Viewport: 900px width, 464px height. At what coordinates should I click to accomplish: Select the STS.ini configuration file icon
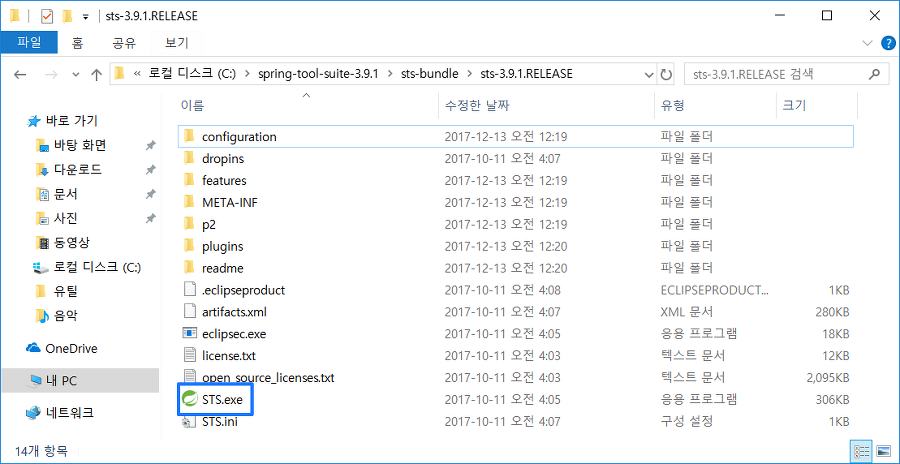[x=189, y=422]
